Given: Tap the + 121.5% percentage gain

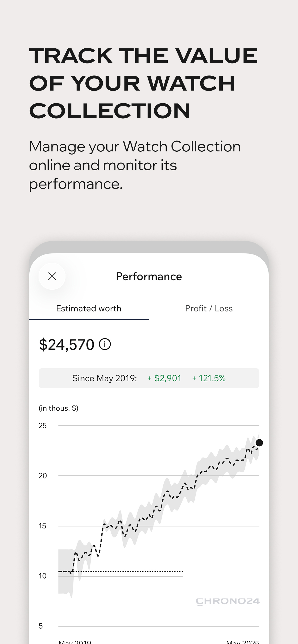Looking at the screenshot, I should [209, 378].
